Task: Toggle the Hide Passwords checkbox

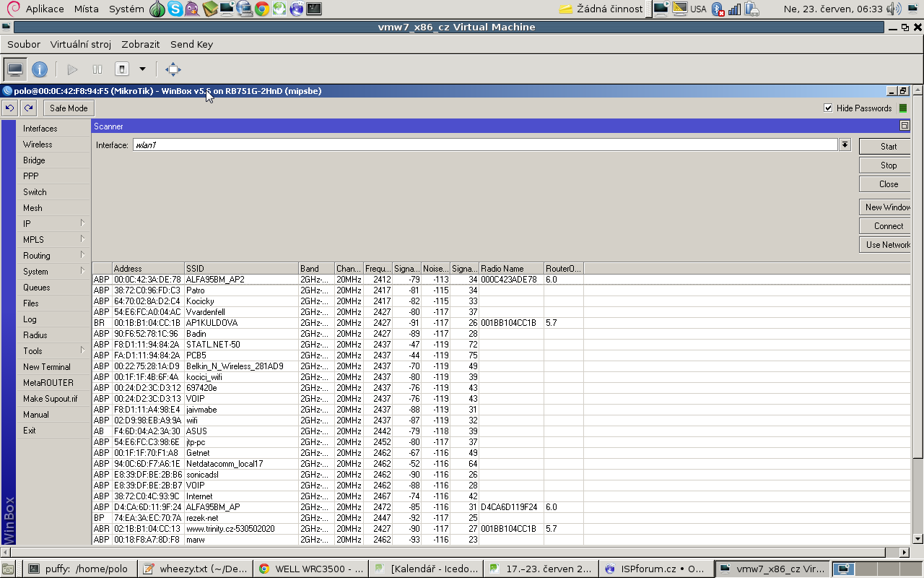Action: tap(828, 108)
